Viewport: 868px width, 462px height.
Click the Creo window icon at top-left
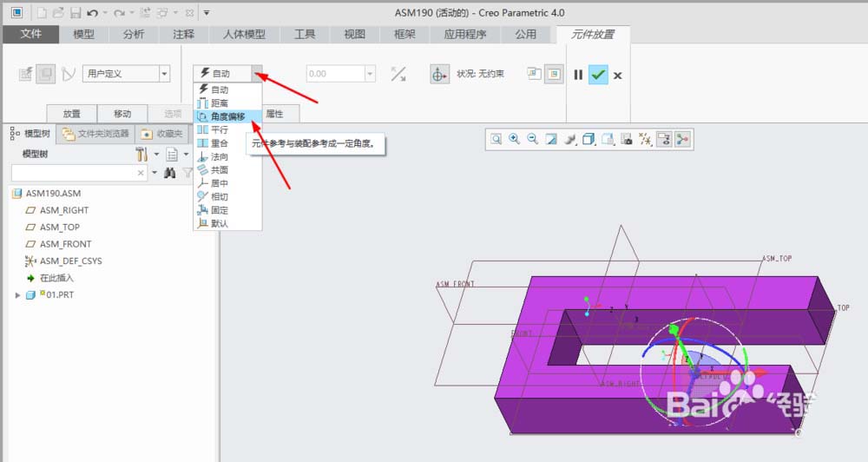point(16,12)
